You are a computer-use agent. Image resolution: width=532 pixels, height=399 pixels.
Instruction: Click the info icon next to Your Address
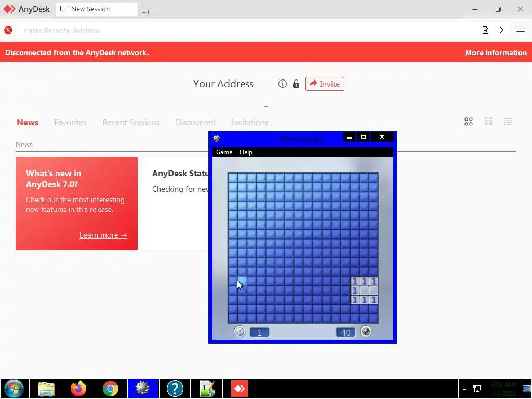(282, 84)
